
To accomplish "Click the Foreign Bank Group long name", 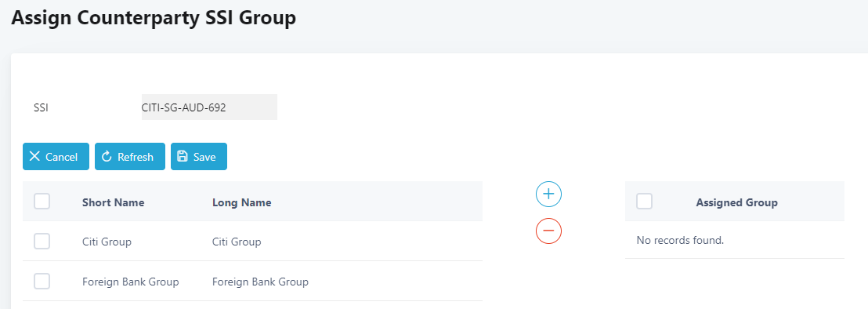I will [260, 282].
